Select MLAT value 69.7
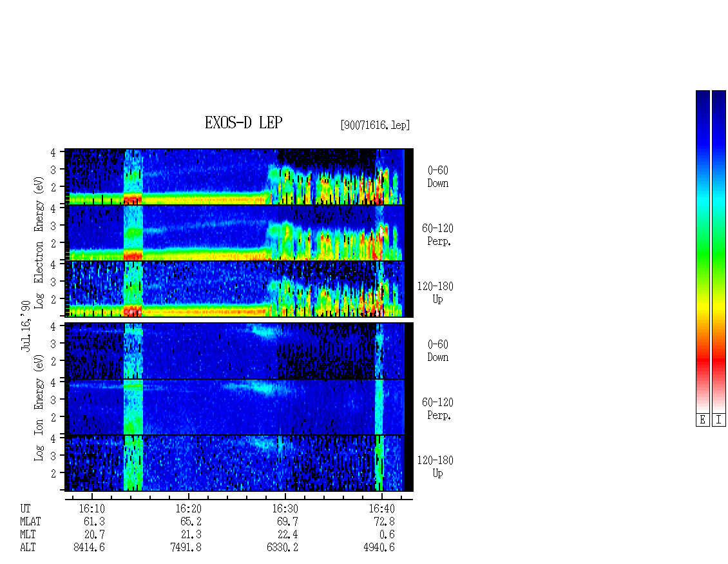Viewport: 728px width, 564px height. (x=287, y=521)
